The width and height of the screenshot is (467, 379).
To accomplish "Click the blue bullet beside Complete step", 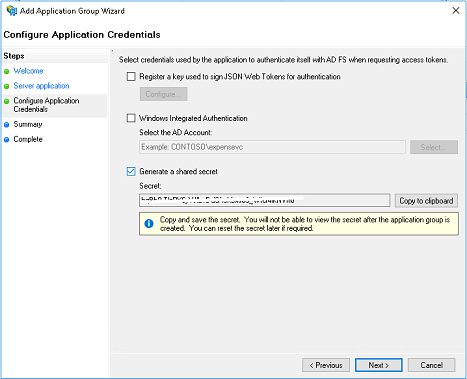I will point(6,140).
